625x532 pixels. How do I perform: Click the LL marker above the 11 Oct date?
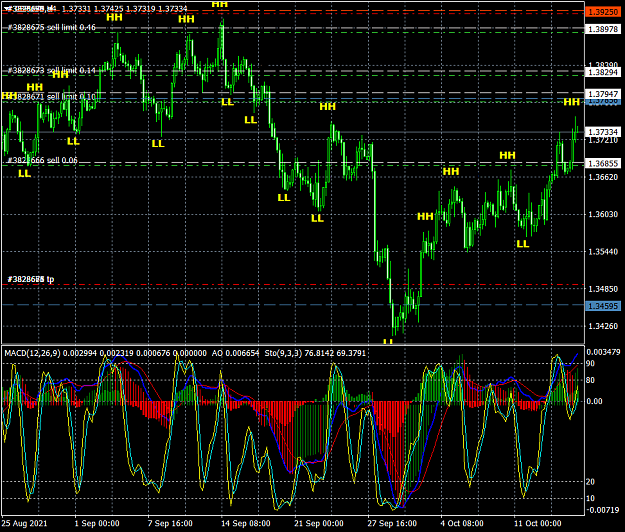coord(523,244)
